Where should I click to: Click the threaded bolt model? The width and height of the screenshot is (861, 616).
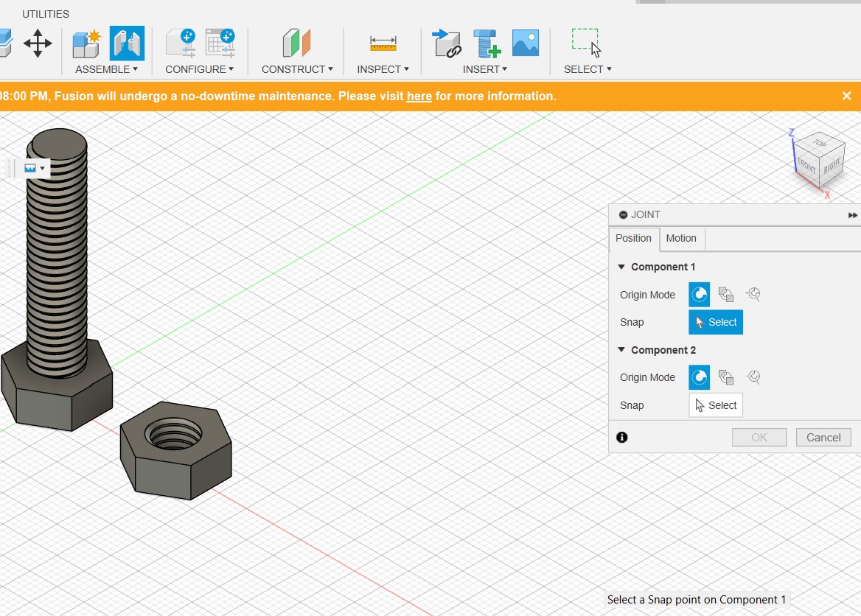click(57, 279)
